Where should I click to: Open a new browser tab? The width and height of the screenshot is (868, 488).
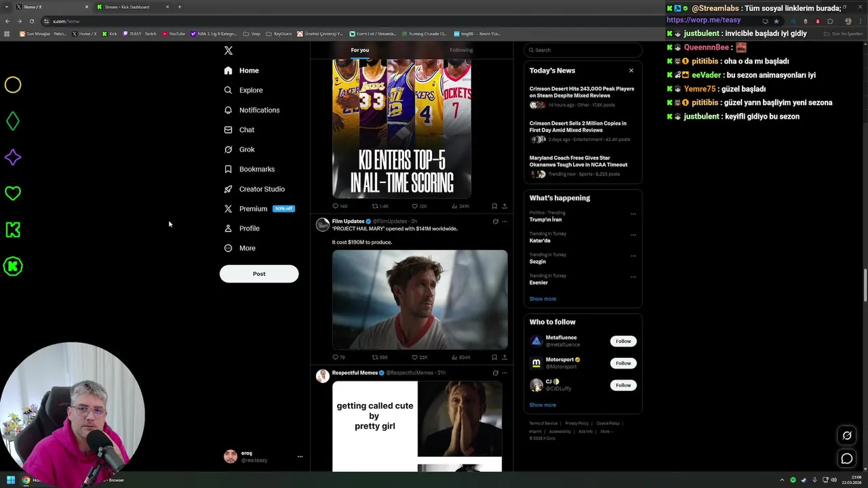[180, 7]
